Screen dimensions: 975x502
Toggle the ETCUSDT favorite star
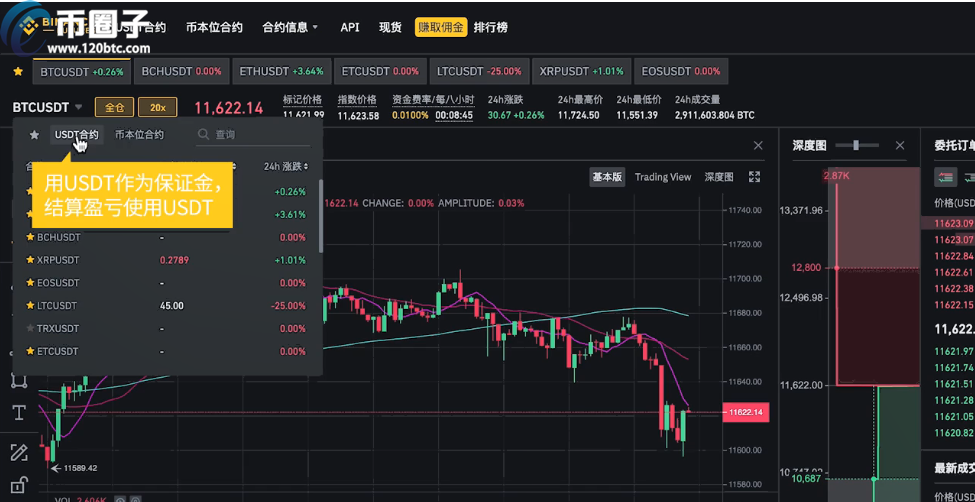[x=29, y=351]
